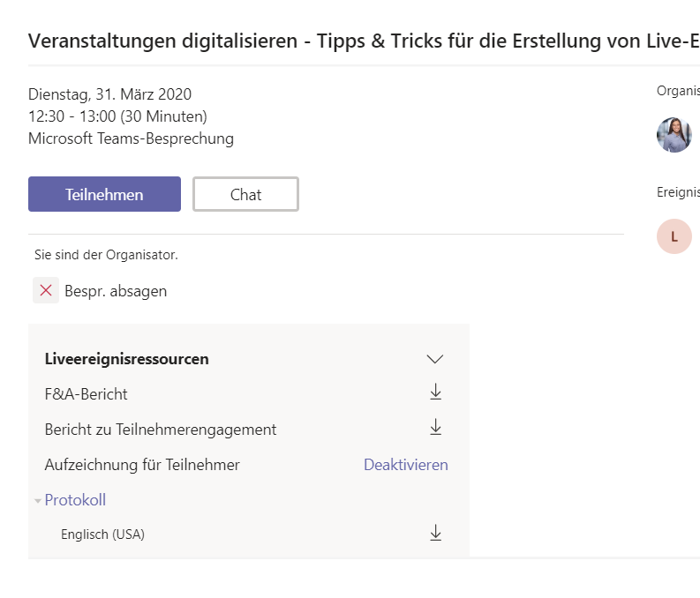Click the Protokoll link

[75, 500]
